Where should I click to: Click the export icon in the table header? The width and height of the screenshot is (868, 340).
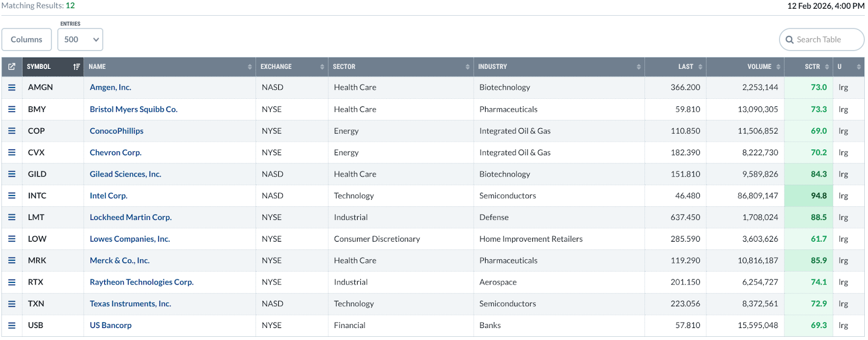coord(11,67)
